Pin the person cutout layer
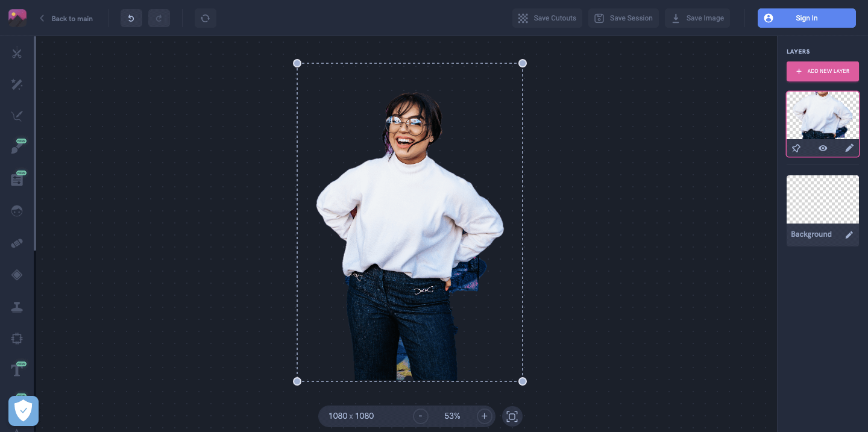Viewport: 868px width, 432px height. point(796,148)
